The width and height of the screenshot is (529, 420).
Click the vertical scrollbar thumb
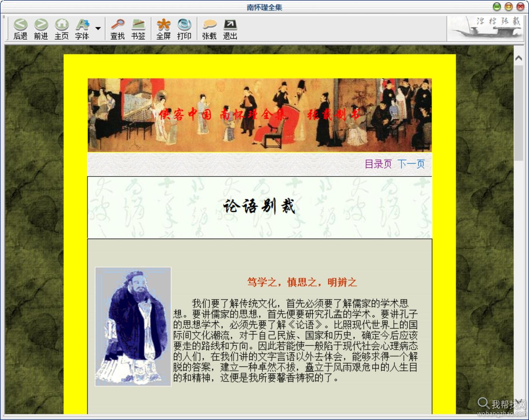[519, 113]
